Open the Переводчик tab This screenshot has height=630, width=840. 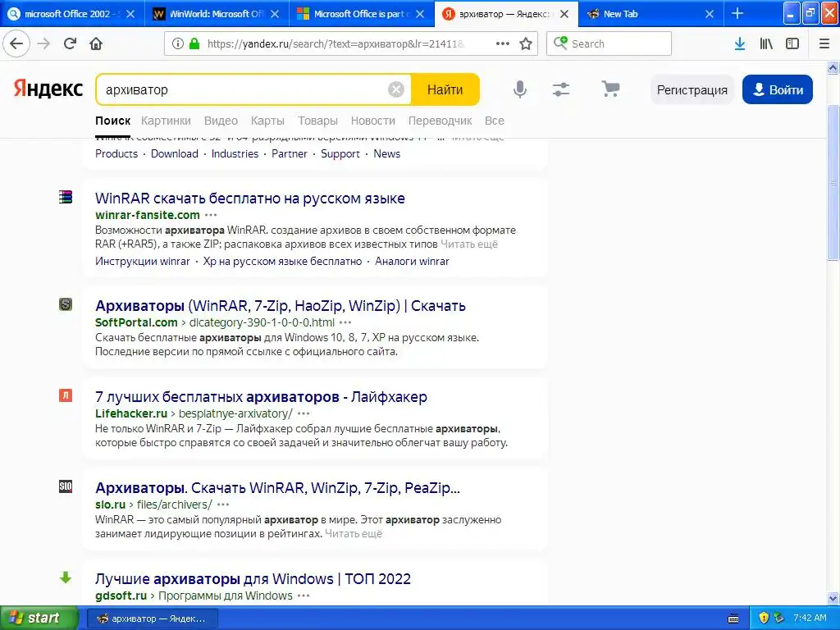(440, 121)
